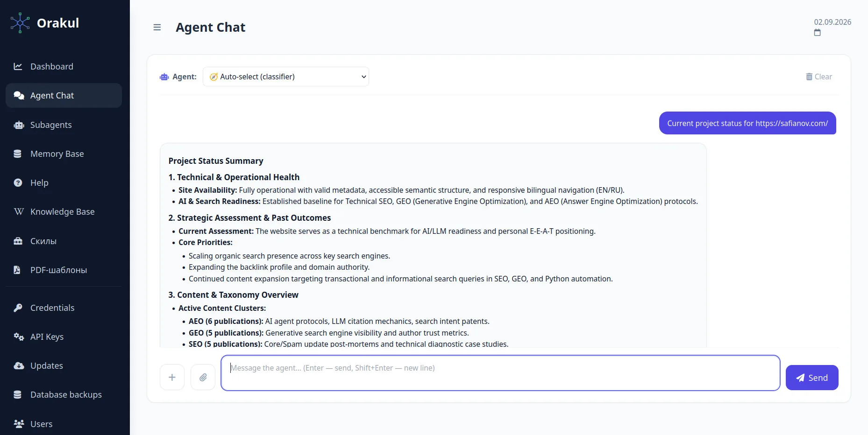Open the Help page link

coord(64,183)
